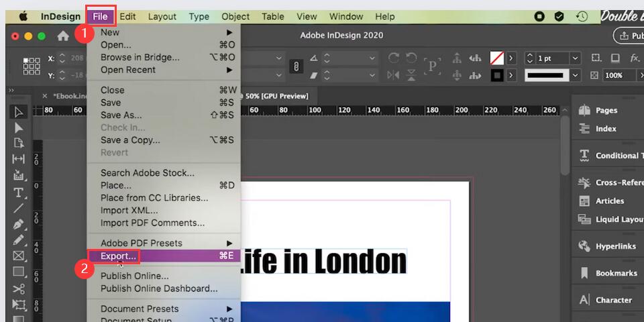Select the Scissors tool

click(19, 288)
